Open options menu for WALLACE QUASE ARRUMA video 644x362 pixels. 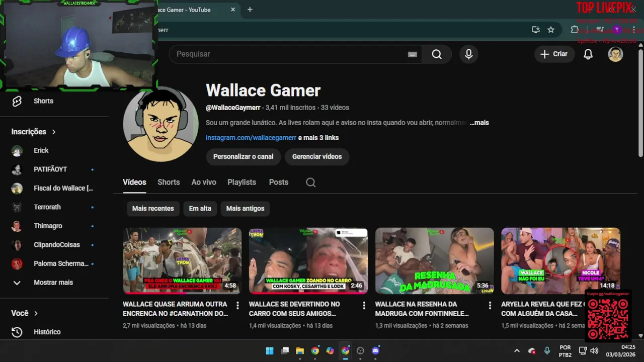click(x=237, y=305)
